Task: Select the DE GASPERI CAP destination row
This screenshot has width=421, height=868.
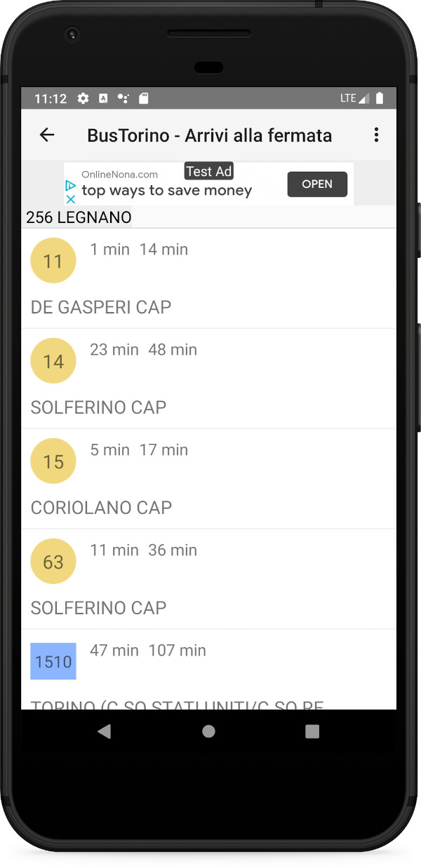Action: point(209,278)
